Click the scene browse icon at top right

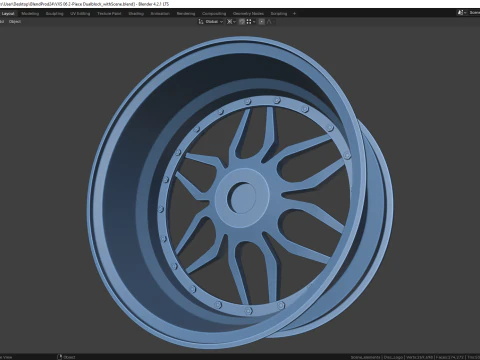click(x=461, y=13)
